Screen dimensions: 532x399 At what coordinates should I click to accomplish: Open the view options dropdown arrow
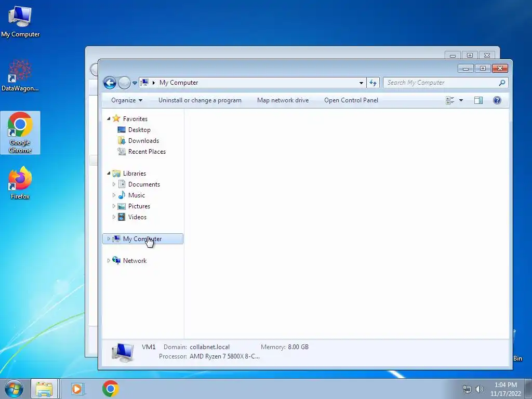point(461,100)
